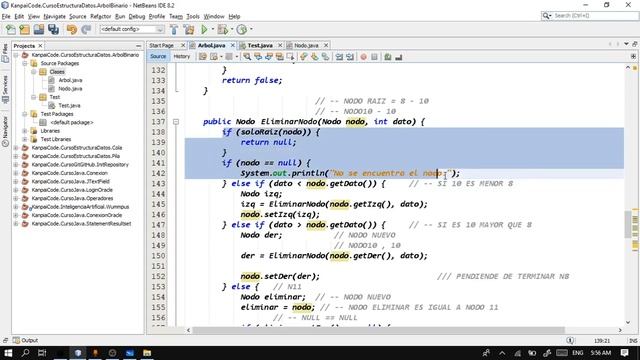Click the Clean and Build icon

189,29
